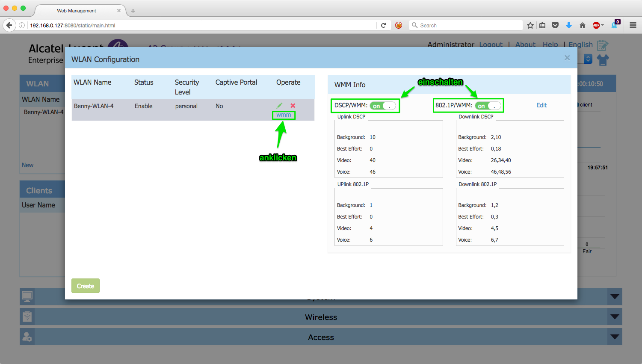The width and height of the screenshot is (642, 364).
Task: Click the browser home icon
Action: tap(582, 25)
